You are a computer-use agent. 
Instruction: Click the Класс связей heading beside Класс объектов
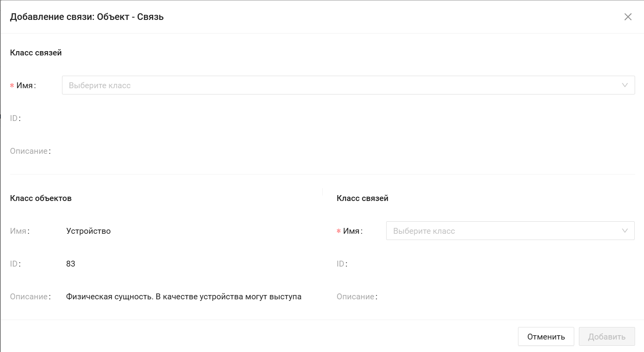(x=362, y=198)
